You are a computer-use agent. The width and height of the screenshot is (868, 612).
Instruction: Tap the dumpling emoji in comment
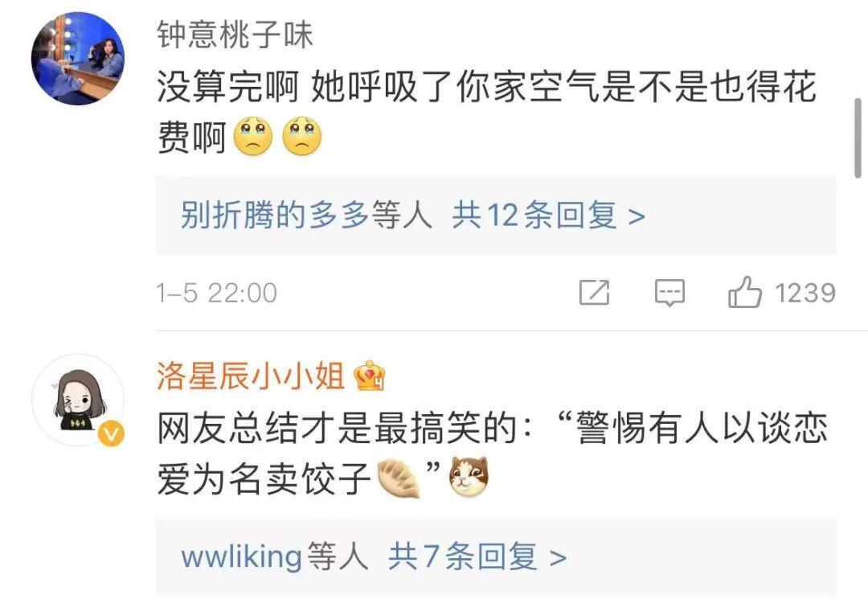[399, 478]
